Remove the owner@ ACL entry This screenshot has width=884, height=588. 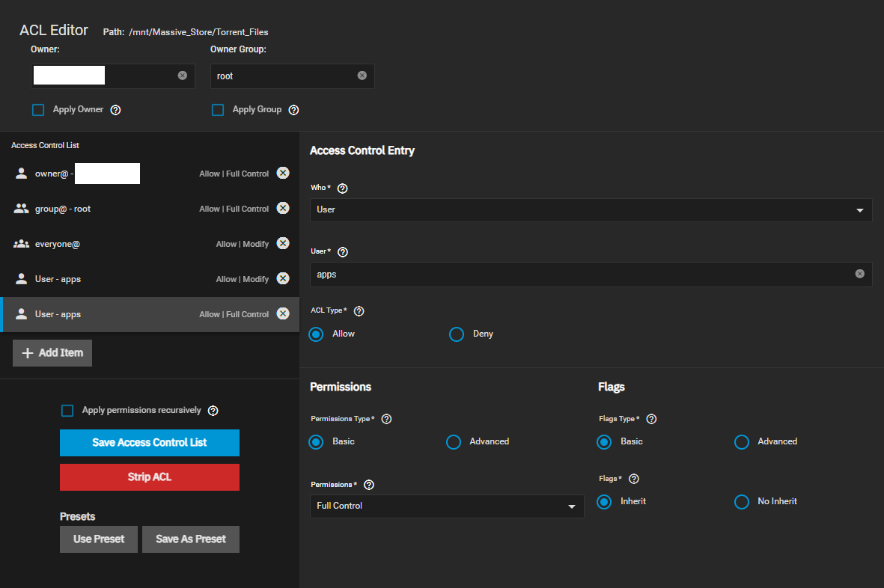point(283,173)
